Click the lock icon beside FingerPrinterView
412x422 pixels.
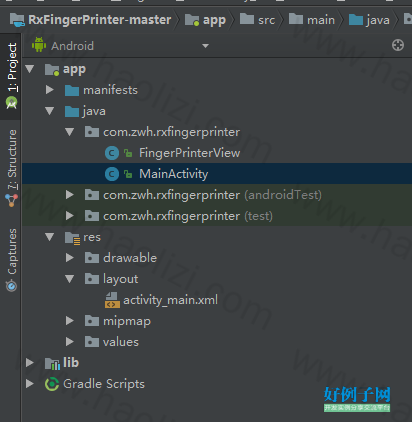pyautogui.click(x=128, y=153)
